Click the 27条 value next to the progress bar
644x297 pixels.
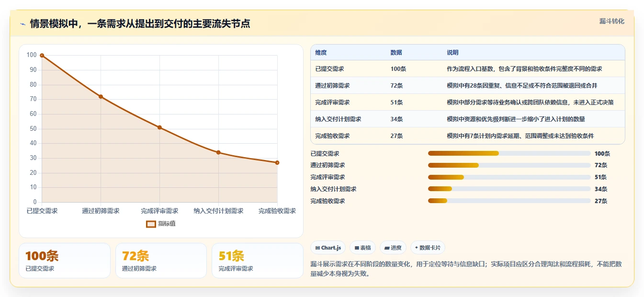pos(601,201)
